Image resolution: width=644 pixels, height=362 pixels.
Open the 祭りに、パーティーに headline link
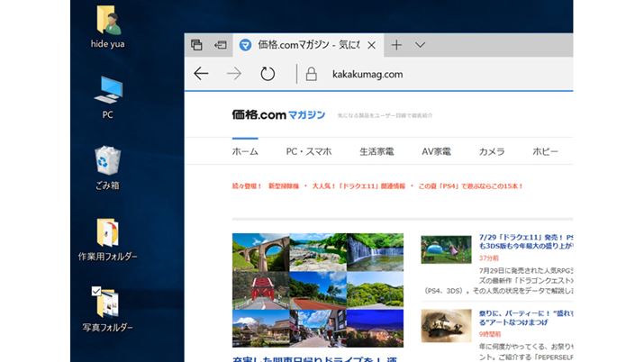526,318
